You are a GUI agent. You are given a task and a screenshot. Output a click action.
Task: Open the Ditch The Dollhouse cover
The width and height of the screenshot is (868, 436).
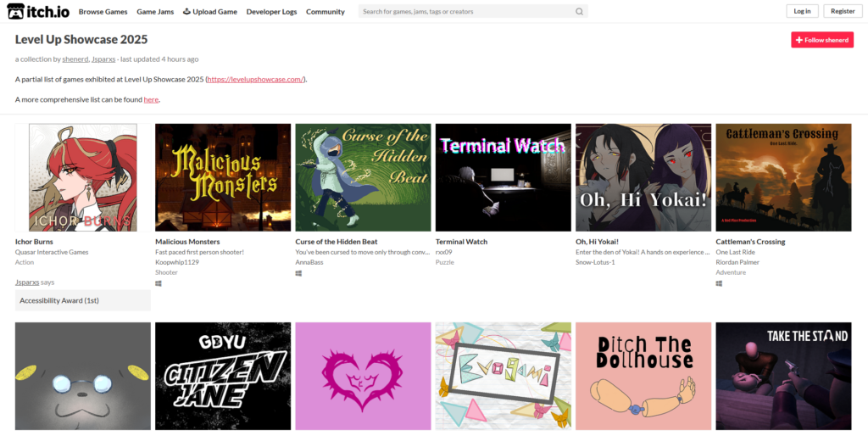pos(643,376)
